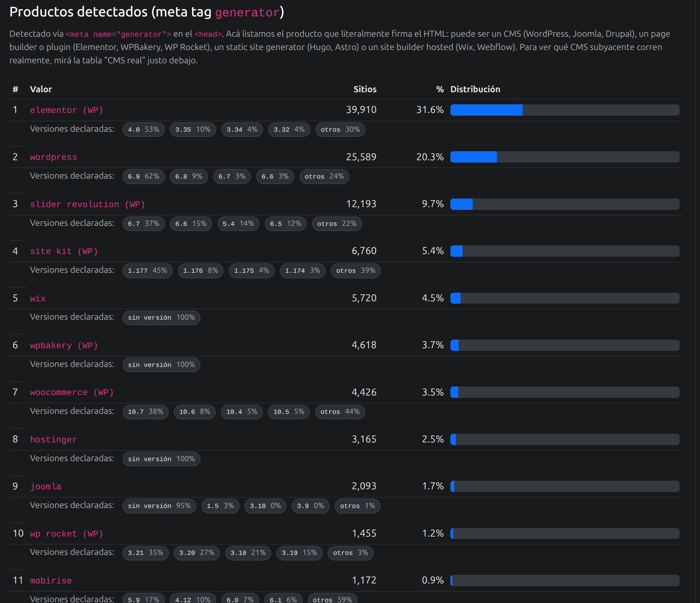Select the mobirise value
Image resolution: width=700 pixels, height=603 pixels.
51,581
